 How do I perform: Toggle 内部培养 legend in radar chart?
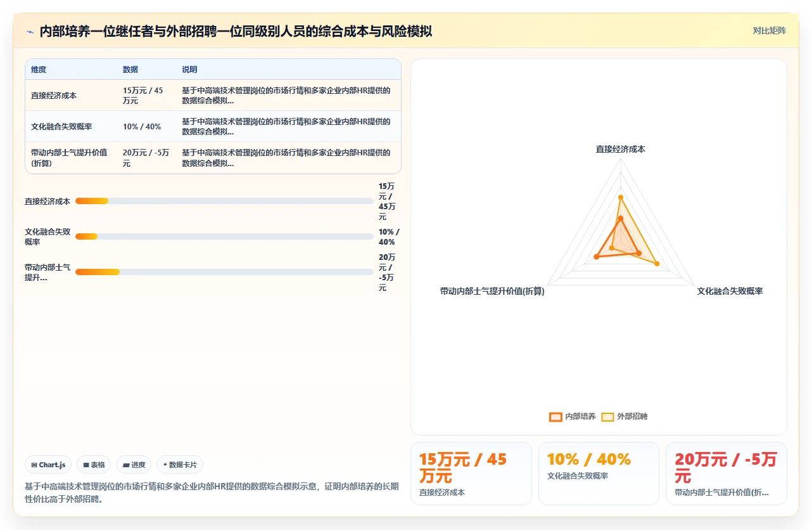coord(572,417)
